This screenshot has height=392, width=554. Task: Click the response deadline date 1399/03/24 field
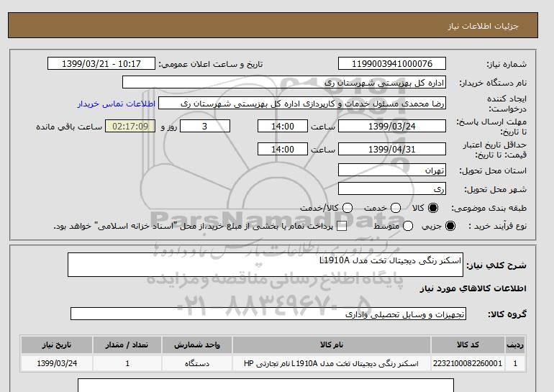pyautogui.click(x=392, y=126)
